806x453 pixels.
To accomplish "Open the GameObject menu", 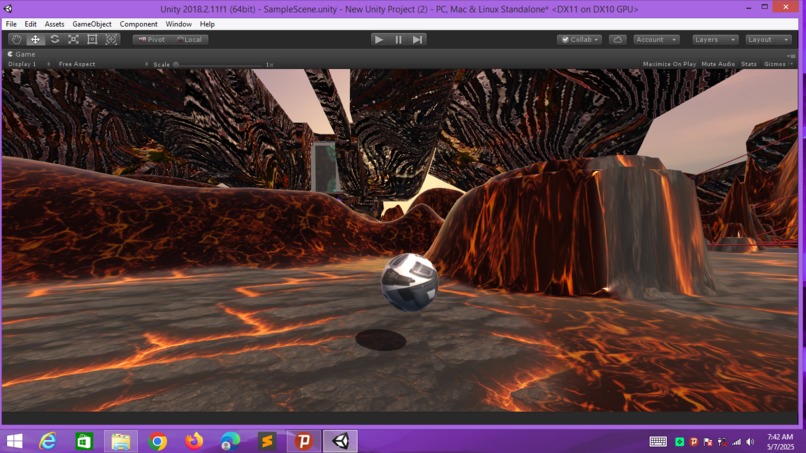I will click(91, 24).
